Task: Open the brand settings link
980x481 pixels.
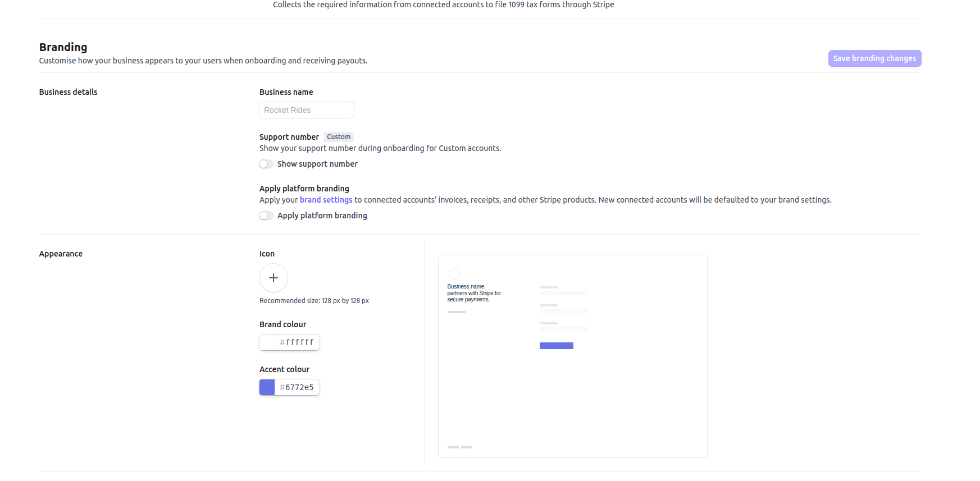Action: pos(326,200)
